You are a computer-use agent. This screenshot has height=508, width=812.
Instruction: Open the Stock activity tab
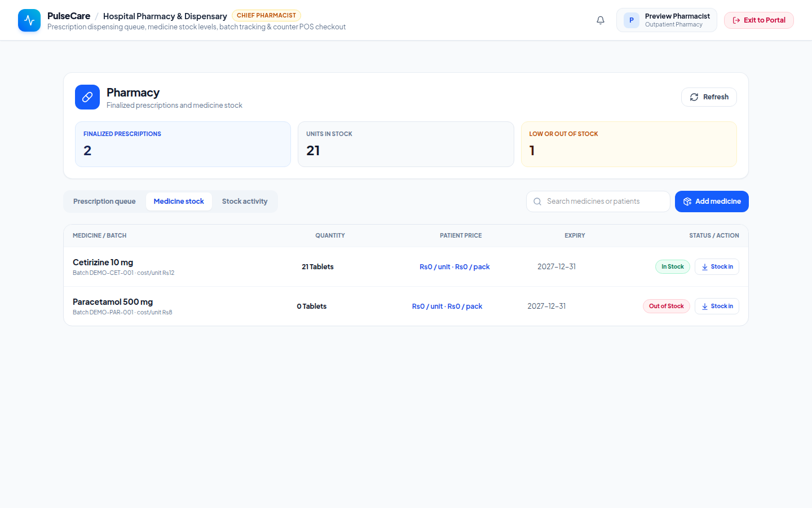coord(245,202)
